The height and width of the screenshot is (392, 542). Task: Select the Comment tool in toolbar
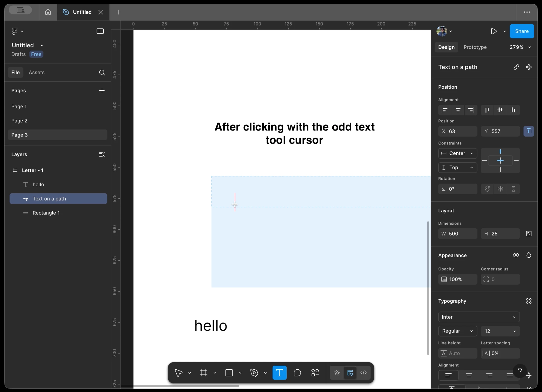(x=297, y=373)
